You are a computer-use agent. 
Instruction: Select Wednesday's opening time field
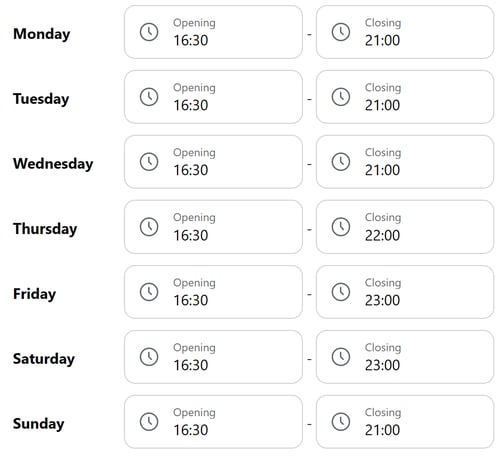click(x=213, y=162)
